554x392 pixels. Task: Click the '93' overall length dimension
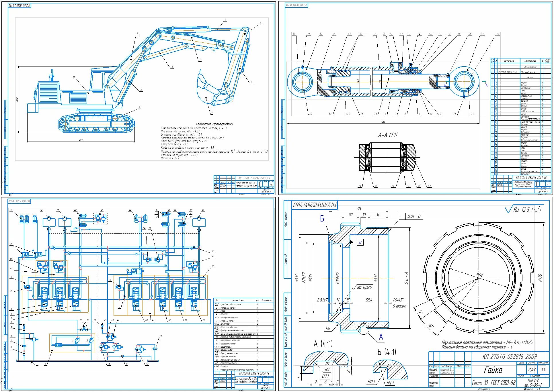pos(359,209)
